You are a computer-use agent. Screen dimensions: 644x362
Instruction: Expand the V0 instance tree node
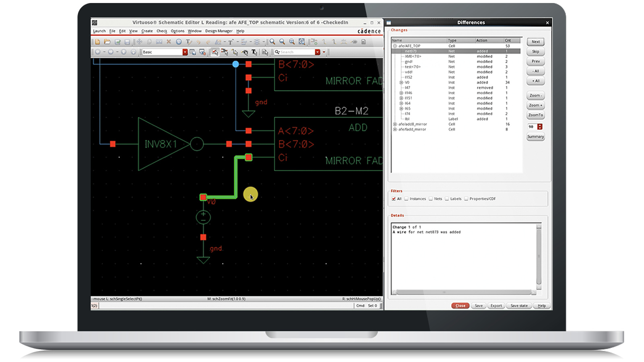click(x=401, y=82)
